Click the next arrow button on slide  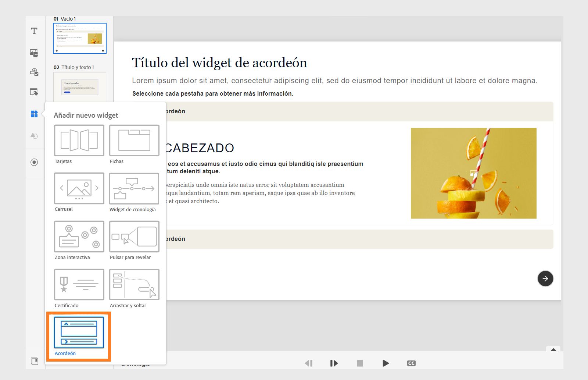pos(545,278)
